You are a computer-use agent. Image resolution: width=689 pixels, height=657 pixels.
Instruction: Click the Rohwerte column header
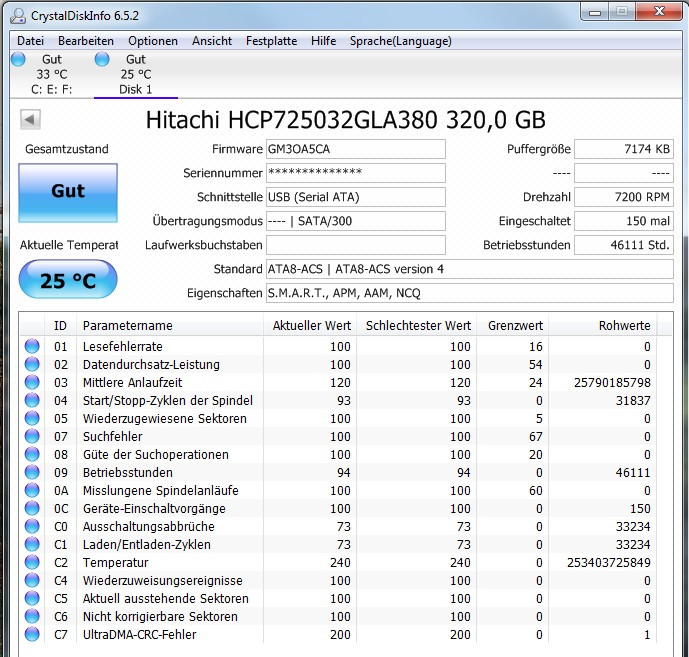tap(603, 326)
